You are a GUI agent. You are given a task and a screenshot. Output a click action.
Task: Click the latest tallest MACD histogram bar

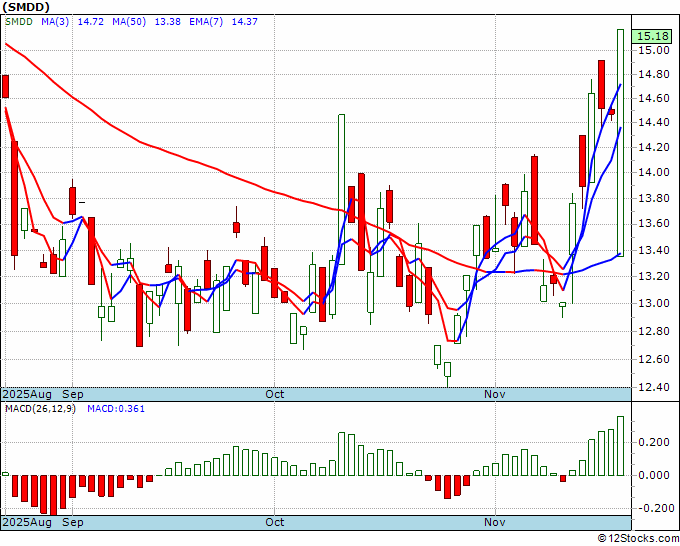click(x=621, y=446)
